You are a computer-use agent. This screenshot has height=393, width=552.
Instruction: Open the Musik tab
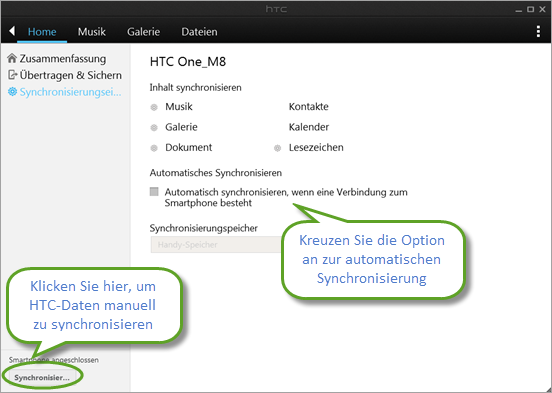coord(92,32)
